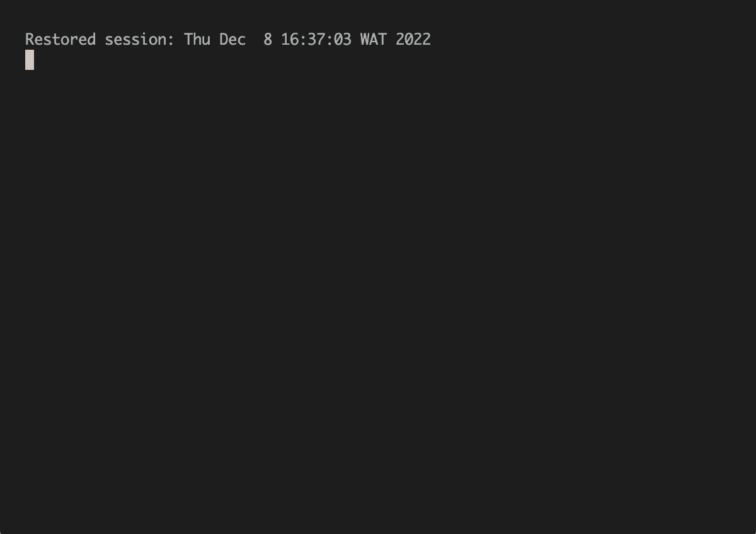Click the final digit "2" of the year "2022"
The width and height of the screenshot is (756, 534).
click(x=427, y=39)
